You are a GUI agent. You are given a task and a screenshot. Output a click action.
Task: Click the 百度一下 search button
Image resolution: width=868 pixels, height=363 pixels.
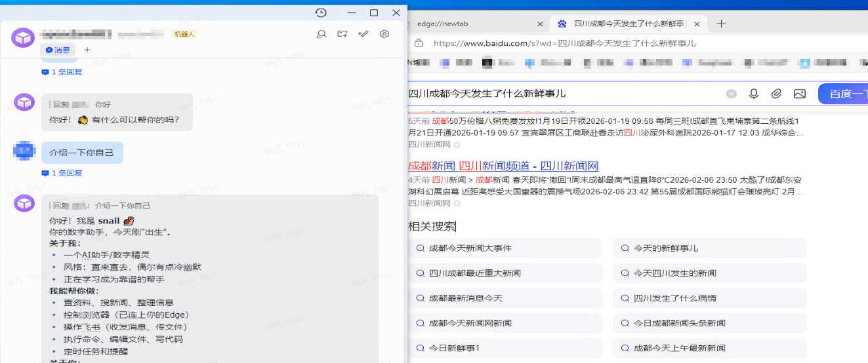[x=844, y=94]
